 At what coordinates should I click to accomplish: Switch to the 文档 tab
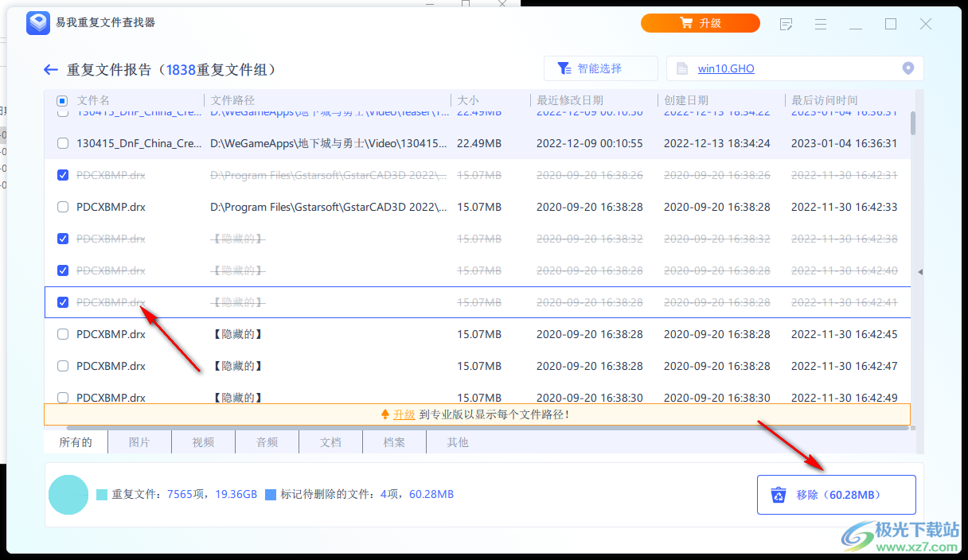pos(330,442)
